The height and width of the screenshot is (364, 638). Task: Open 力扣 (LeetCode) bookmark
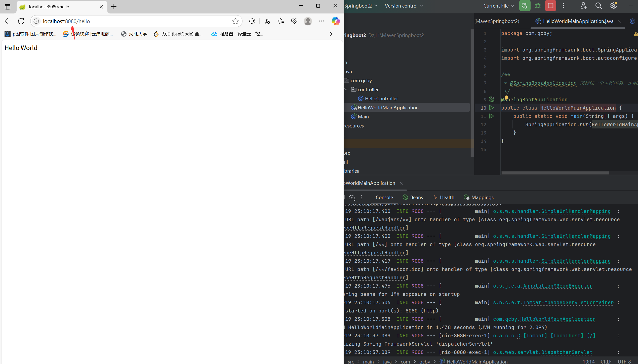click(x=178, y=34)
